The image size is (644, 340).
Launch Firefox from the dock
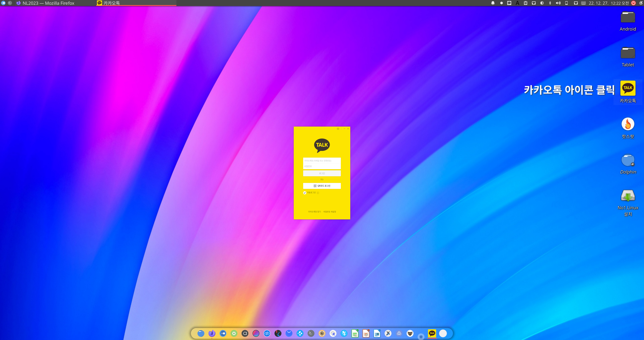click(x=212, y=333)
